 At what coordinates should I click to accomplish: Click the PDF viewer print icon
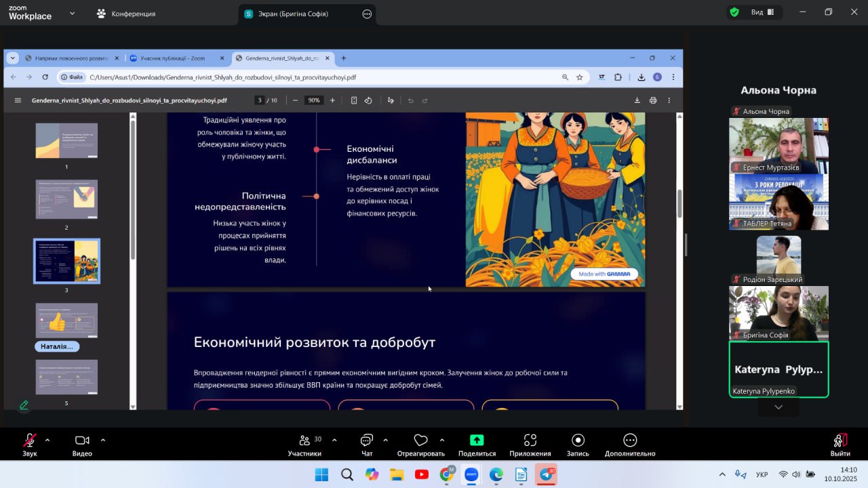[x=652, y=100]
